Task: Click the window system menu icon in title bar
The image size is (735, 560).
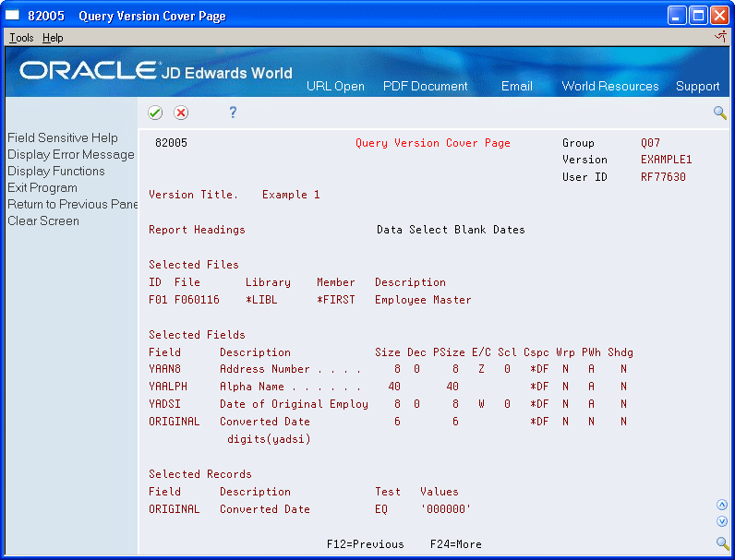Action: click(x=13, y=16)
